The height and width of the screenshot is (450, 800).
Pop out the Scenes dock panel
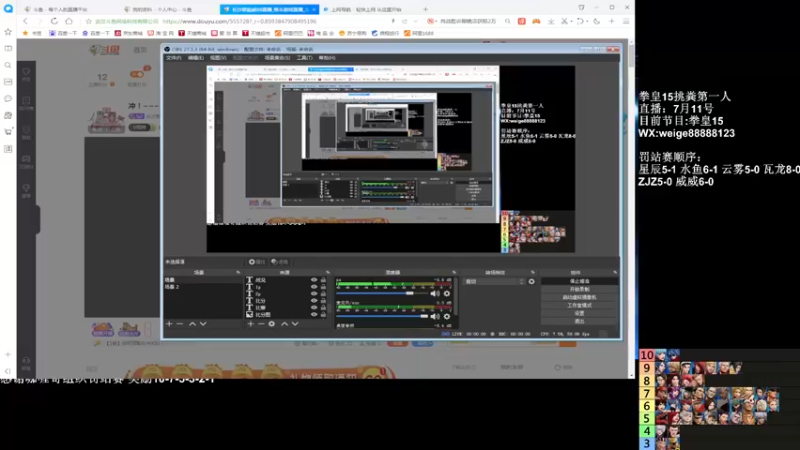point(238,272)
